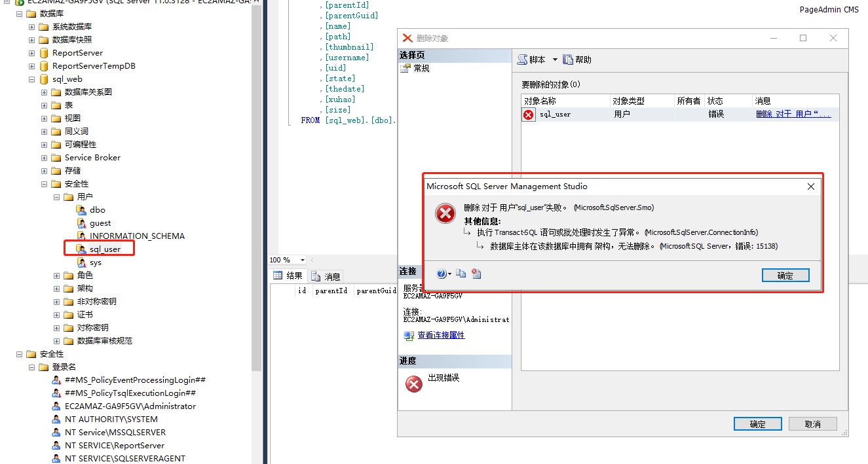Screen dimensions: 868x464
Task: Open the help dropdown arrow in the error dialog
Action: pos(449,275)
